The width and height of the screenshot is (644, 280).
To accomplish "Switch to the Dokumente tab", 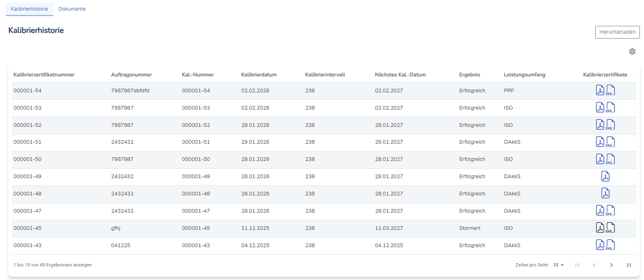I will (72, 9).
